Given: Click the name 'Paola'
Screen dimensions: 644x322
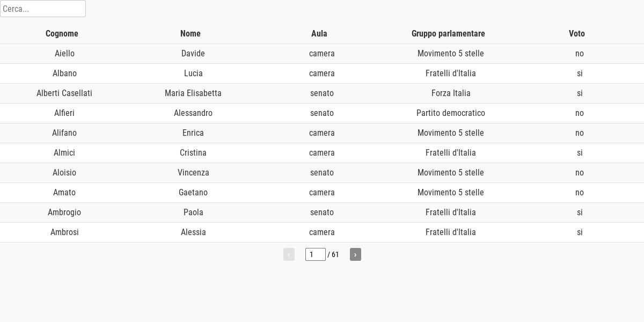Looking at the screenshot, I should click(x=193, y=213).
